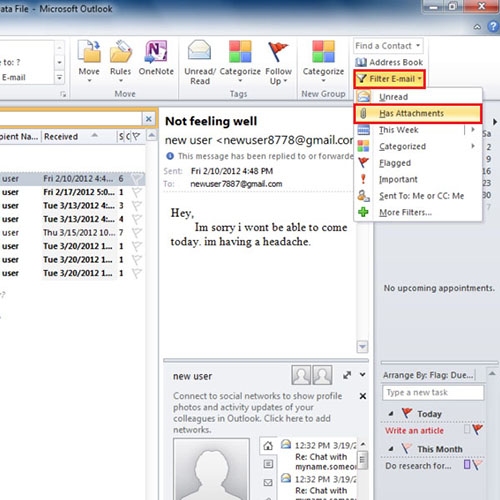Image resolution: width=500 pixels, height=500 pixels.
Task: Click in 'Type a new task' field
Action: tap(433, 392)
